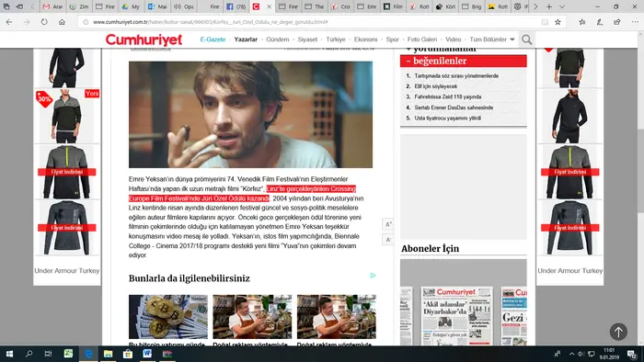Open the AdChoices icon

click(373, 276)
